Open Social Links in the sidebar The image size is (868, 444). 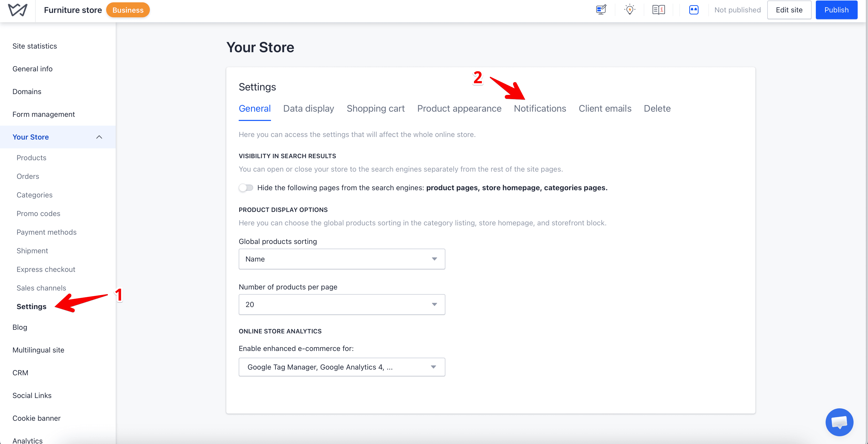32,395
